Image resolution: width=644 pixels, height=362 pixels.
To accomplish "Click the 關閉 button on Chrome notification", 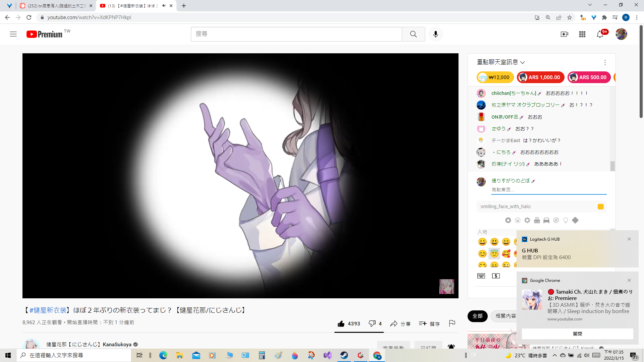I will pos(577,334).
